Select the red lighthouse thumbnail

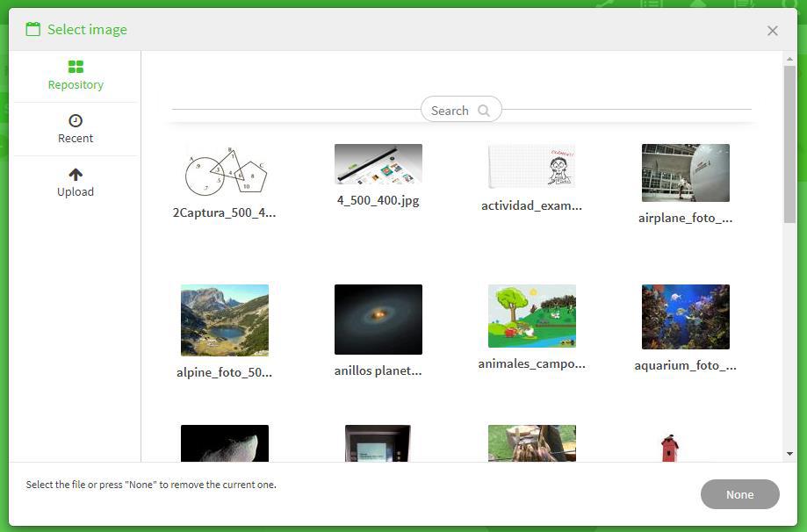[670, 448]
